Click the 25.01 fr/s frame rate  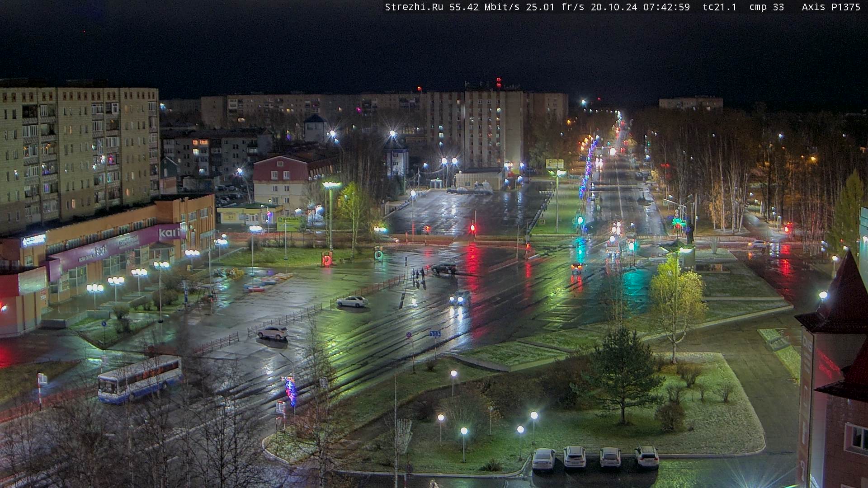556,7
